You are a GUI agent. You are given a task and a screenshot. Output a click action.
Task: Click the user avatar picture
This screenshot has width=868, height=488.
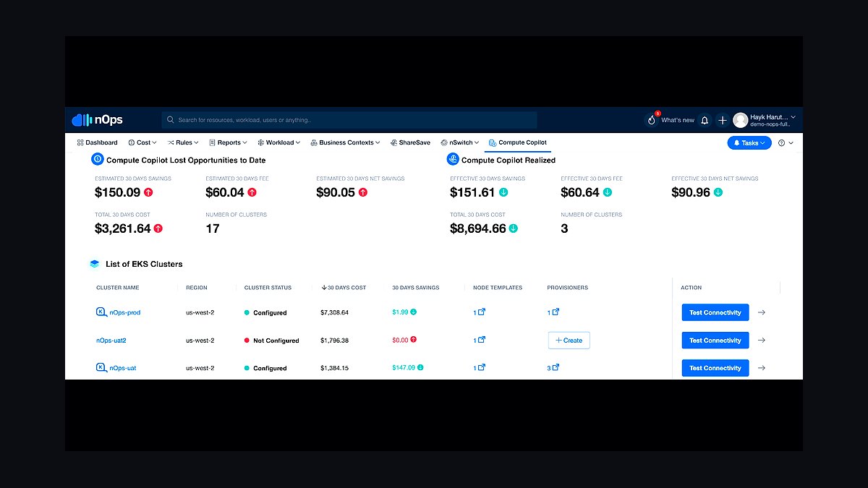click(740, 120)
